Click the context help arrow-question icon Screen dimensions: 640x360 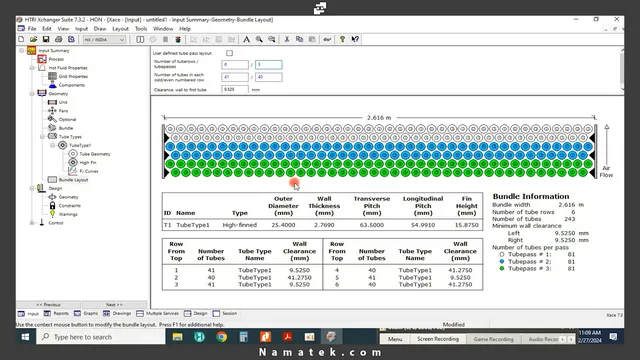tap(355, 39)
